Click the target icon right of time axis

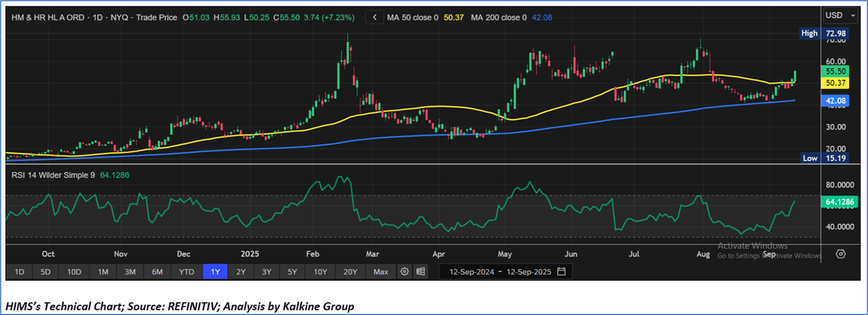tap(840, 254)
